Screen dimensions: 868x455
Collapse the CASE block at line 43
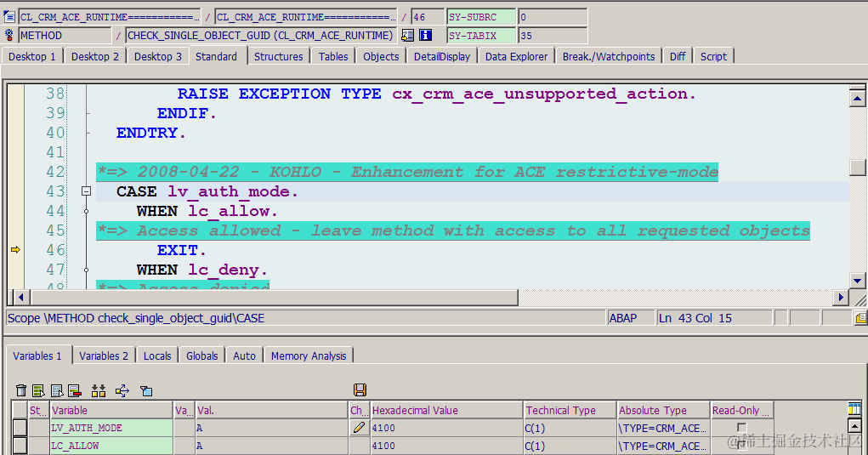tap(87, 191)
